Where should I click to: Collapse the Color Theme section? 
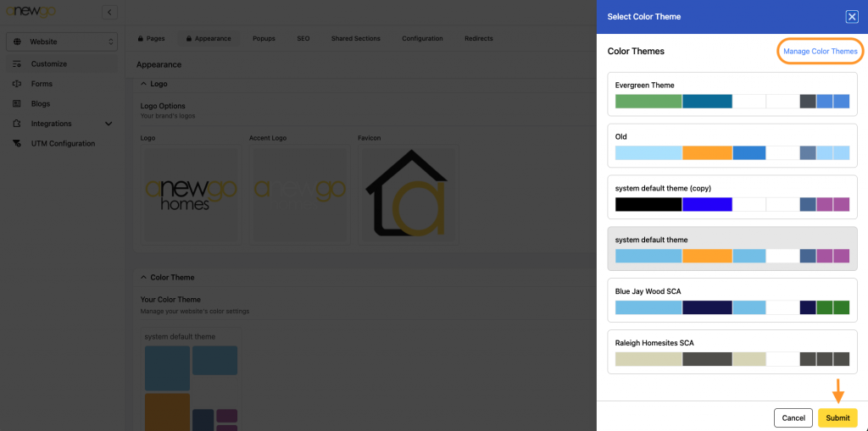pos(142,278)
